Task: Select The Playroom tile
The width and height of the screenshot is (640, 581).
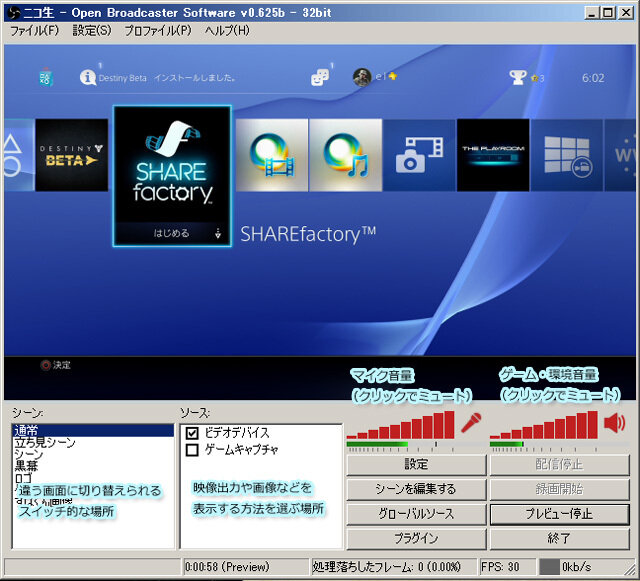Action: click(493, 155)
